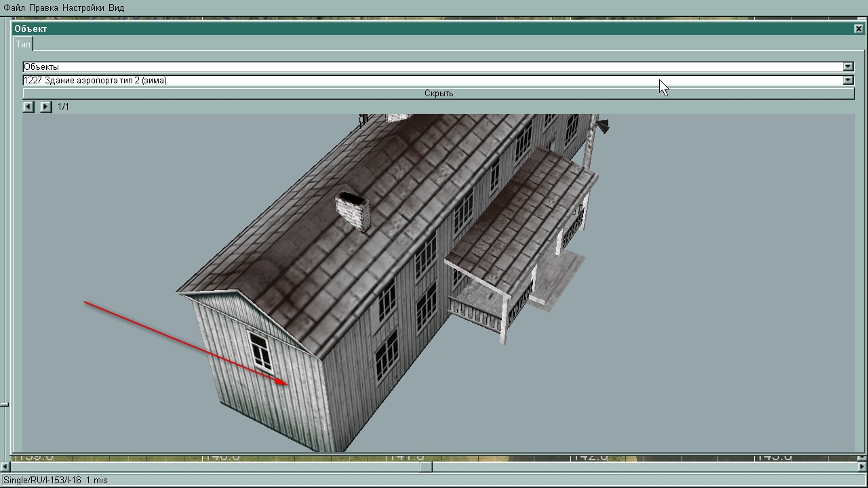Open the Правка menu
This screenshot has height=488, width=868.
[x=43, y=7]
